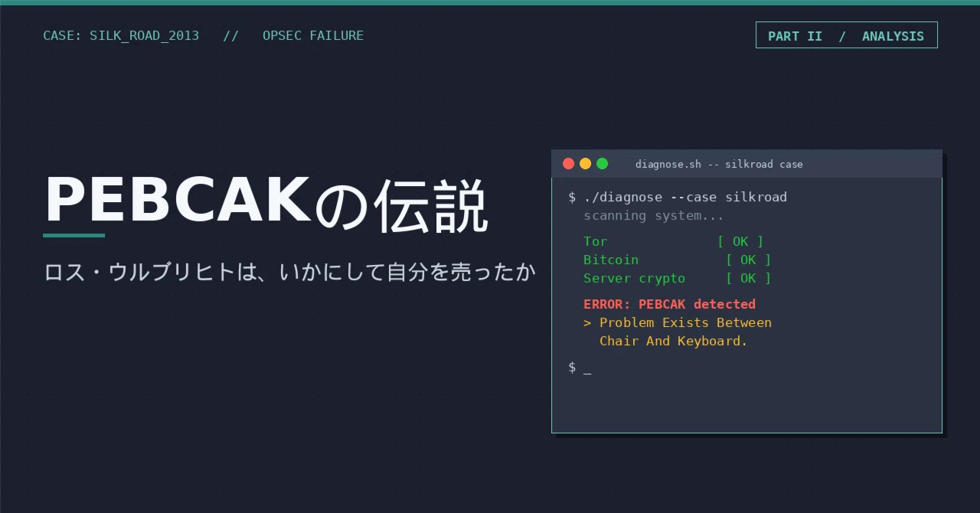The height and width of the screenshot is (513, 980).
Task: Click the OK status next to Tor
Action: (740, 241)
